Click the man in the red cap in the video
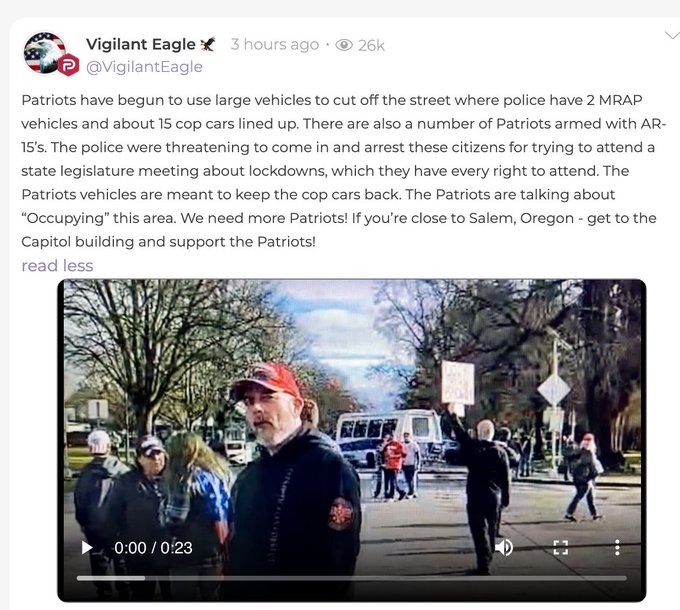 coord(293,473)
